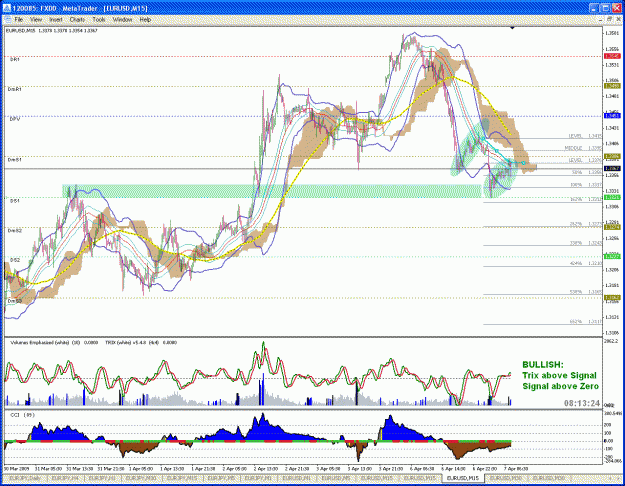
Task: Switch to the EURJPY,Daily chart tab
Action: click(x=24, y=478)
